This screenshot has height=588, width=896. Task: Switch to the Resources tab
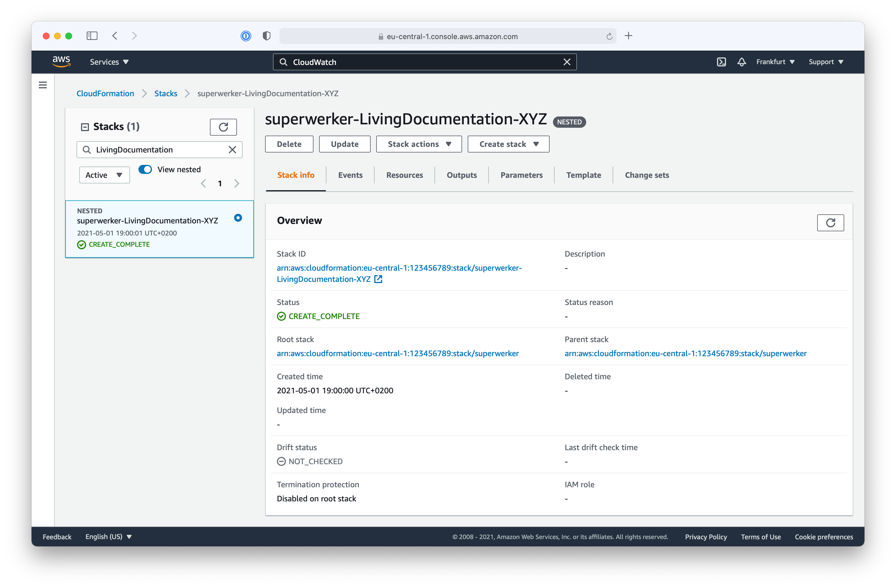(x=404, y=175)
